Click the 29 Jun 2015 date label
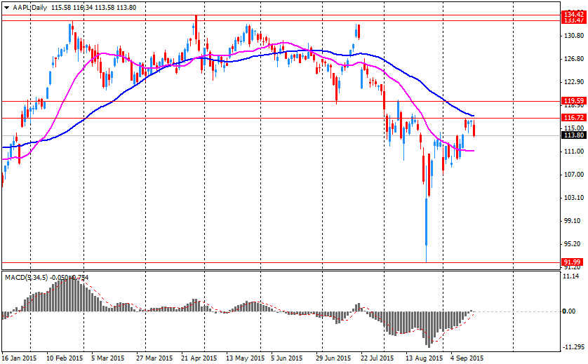588x364 pixels. coord(334,358)
